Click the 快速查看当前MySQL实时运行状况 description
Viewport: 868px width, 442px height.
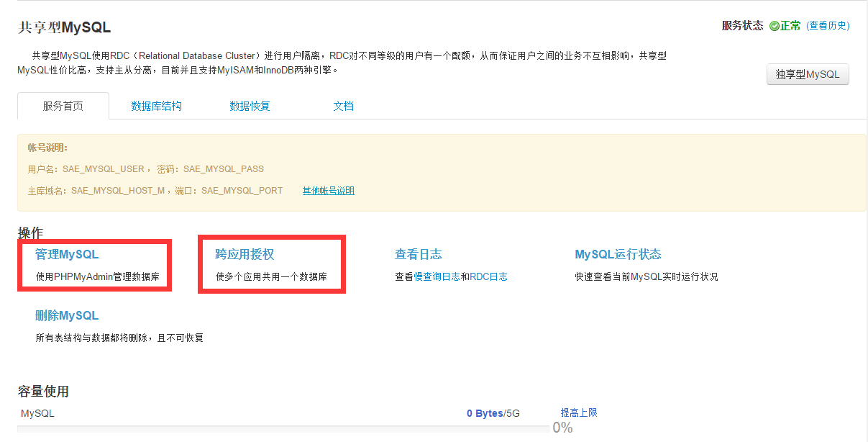(x=647, y=276)
